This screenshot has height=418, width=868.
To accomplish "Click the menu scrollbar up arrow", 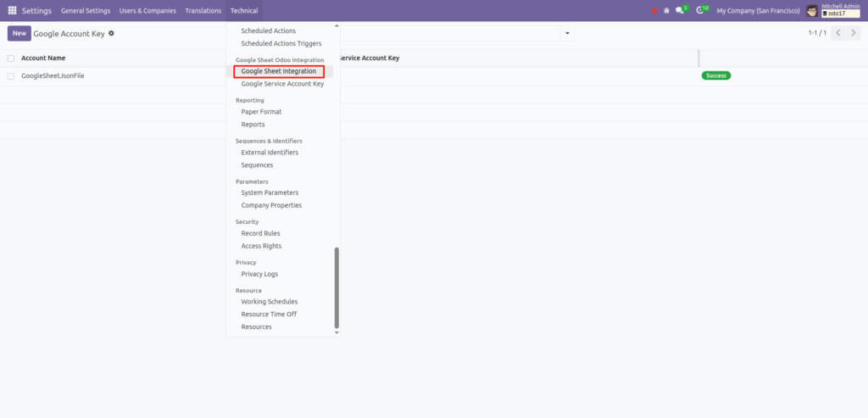I will pyautogui.click(x=337, y=25).
